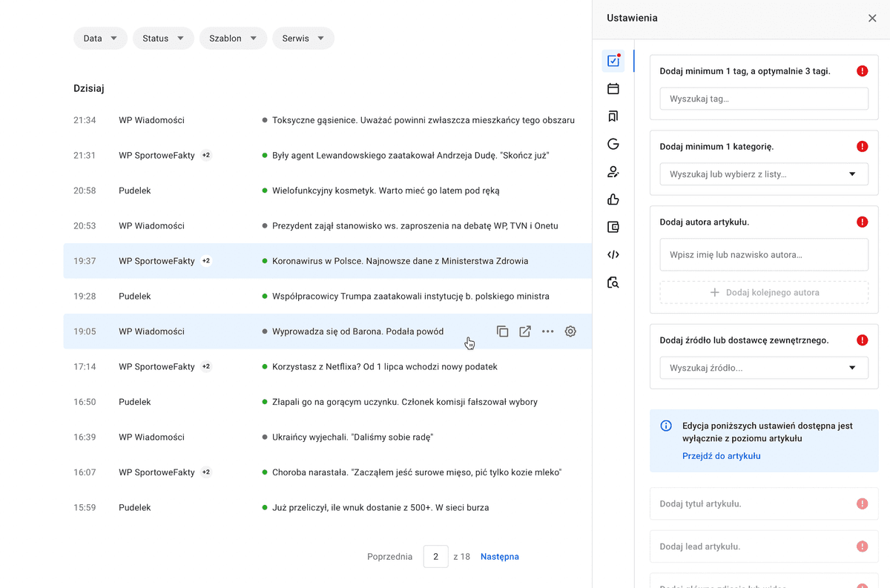Click the 'Wyszukaj tag' search field
The width and height of the screenshot is (890, 588).
pyautogui.click(x=764, y=99)
